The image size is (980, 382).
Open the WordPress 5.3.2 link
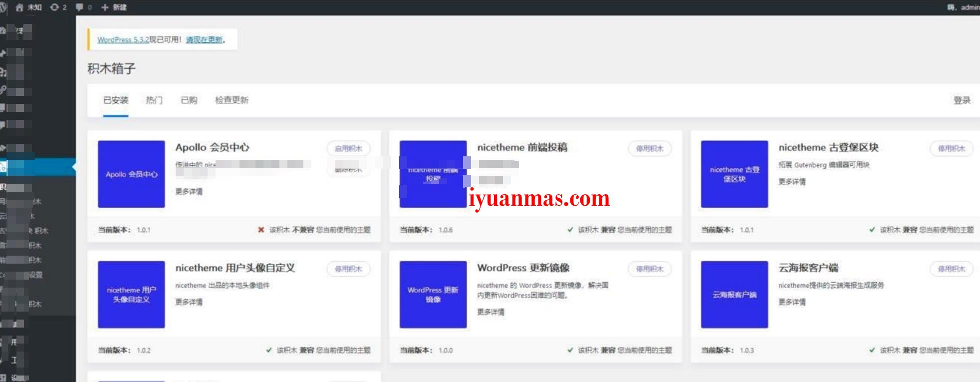tap(123, 39)
